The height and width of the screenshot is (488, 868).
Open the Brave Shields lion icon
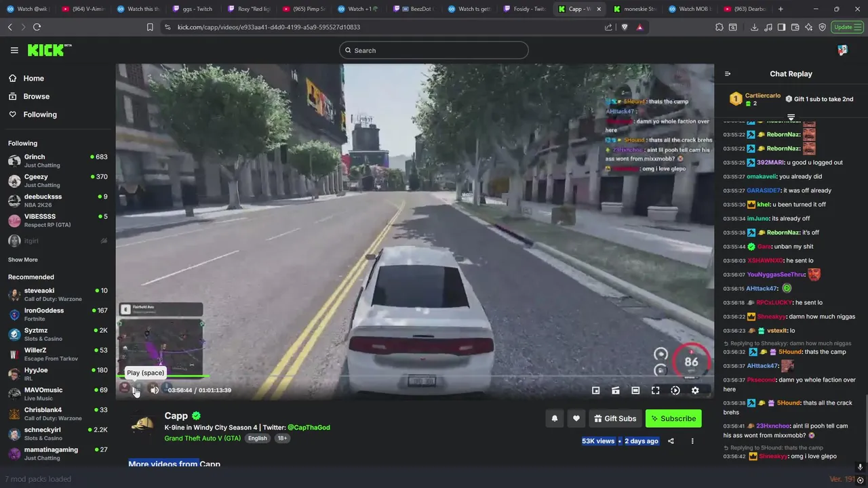[x=625, y=27]
